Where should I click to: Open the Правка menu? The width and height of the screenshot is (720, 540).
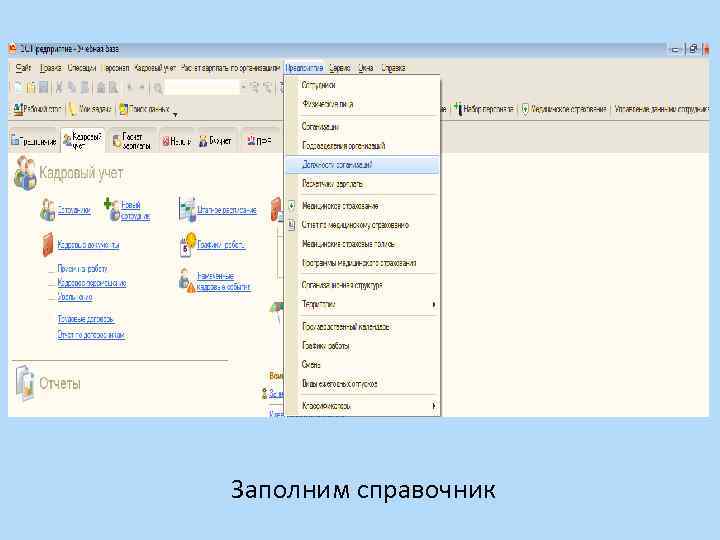coord(50,68)
